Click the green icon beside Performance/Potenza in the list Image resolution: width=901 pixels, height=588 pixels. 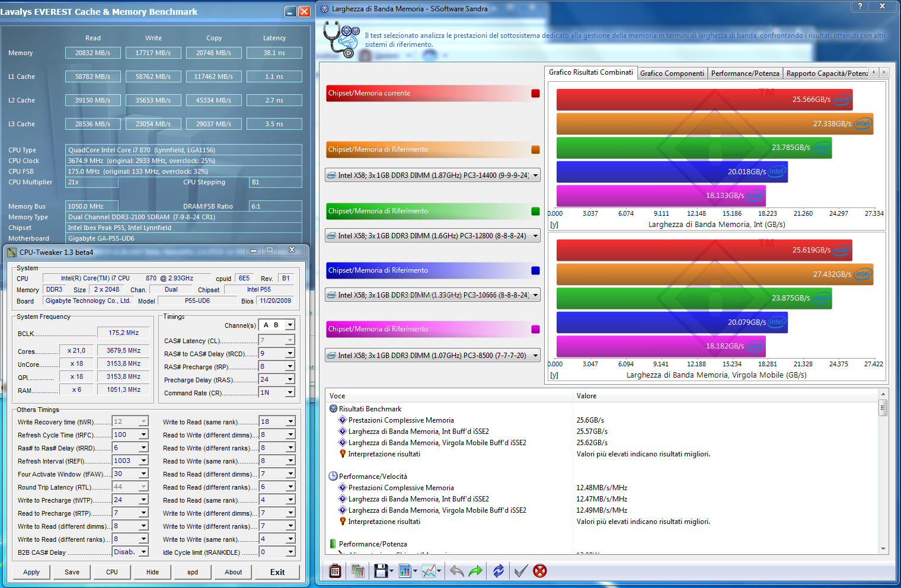click(333, 544)
